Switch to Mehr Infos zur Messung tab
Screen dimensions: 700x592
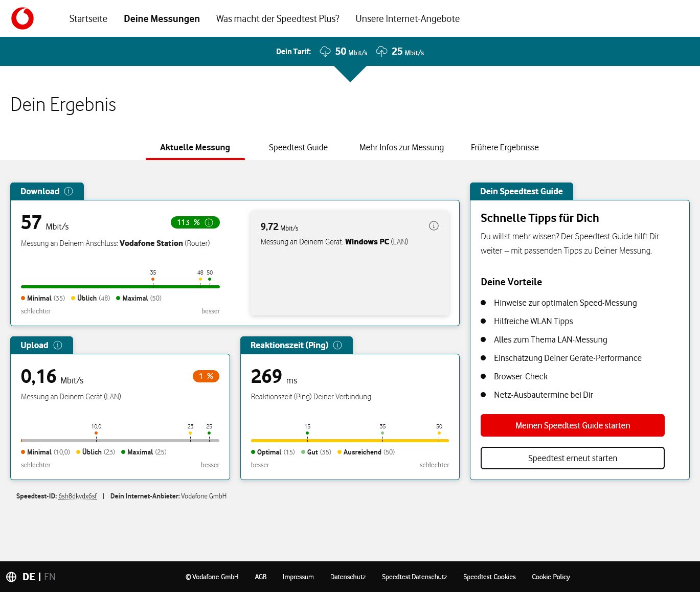(401, 147)
